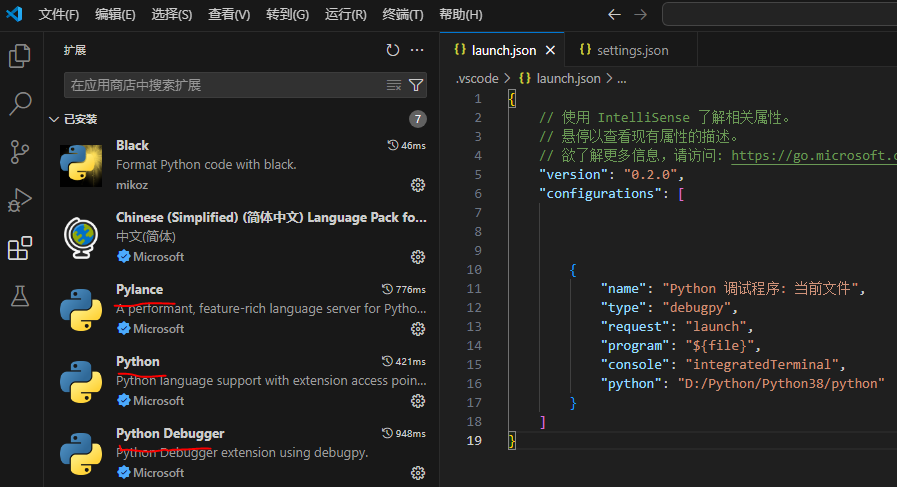
Task: Close the launch.json tab
Action: [550, 50]
